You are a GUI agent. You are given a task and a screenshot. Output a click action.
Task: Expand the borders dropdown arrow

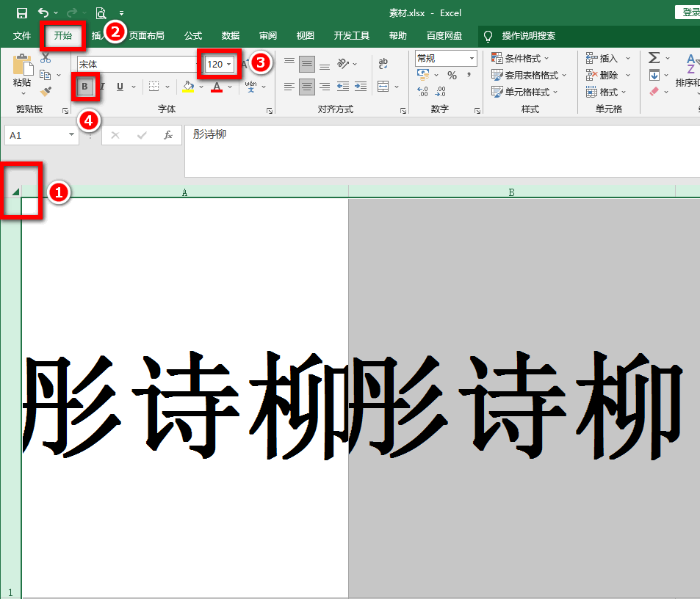pos(167,87)
